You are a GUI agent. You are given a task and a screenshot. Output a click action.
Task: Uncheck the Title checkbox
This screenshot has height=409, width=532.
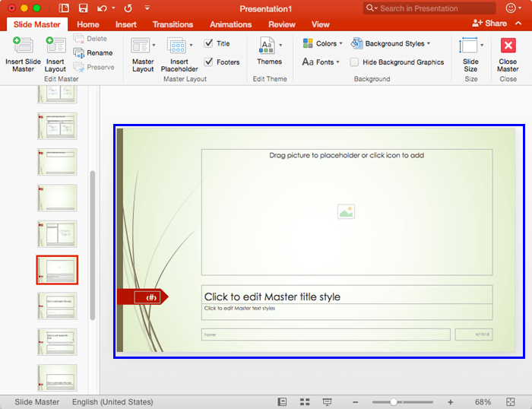click(x=209, y=44)
